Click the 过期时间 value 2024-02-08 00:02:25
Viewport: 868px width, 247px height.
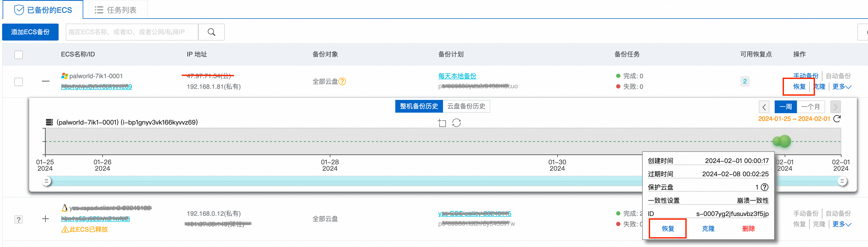click(x=735, y=174)
